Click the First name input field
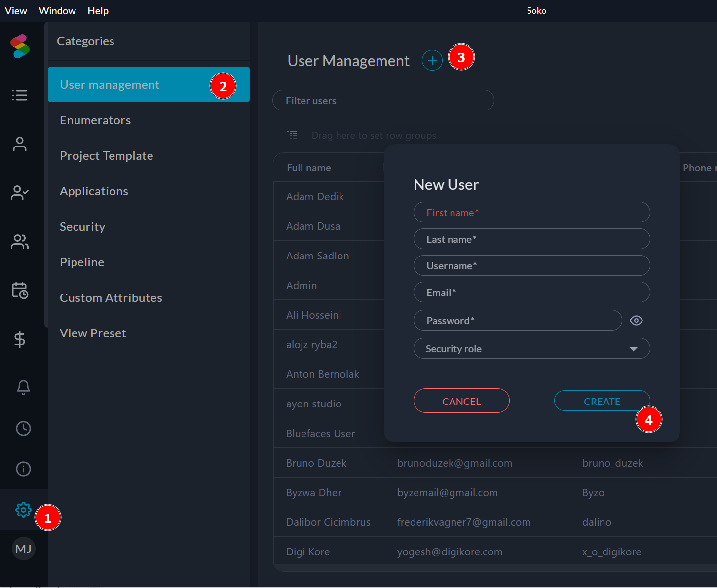The width and height of the screenshot is (717, 588). click(531, 213)
